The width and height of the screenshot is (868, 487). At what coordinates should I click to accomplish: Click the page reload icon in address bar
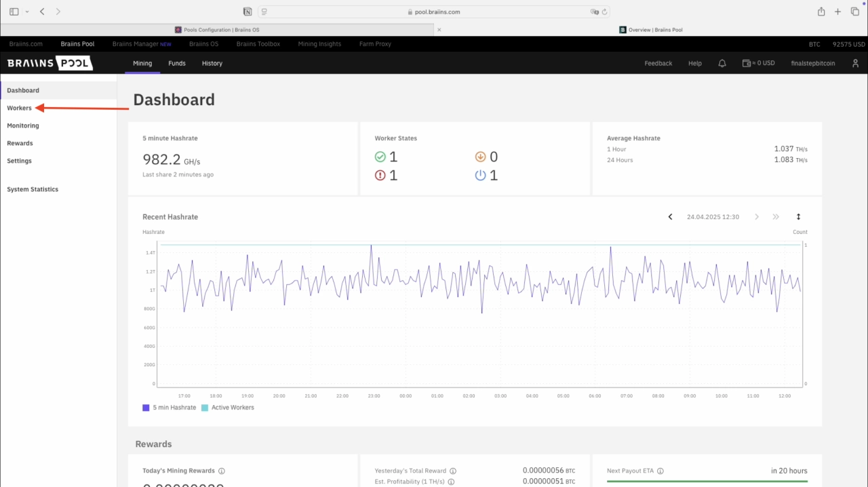coord(605,12)
